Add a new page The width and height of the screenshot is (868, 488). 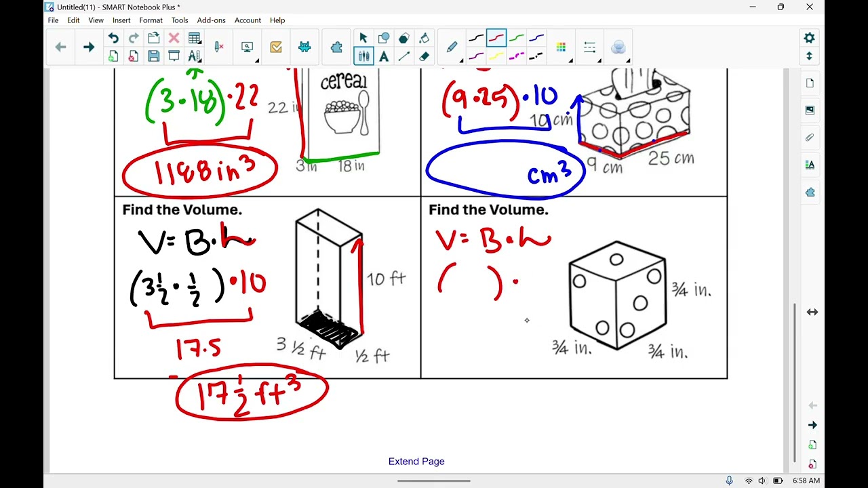tap(113, 56)
